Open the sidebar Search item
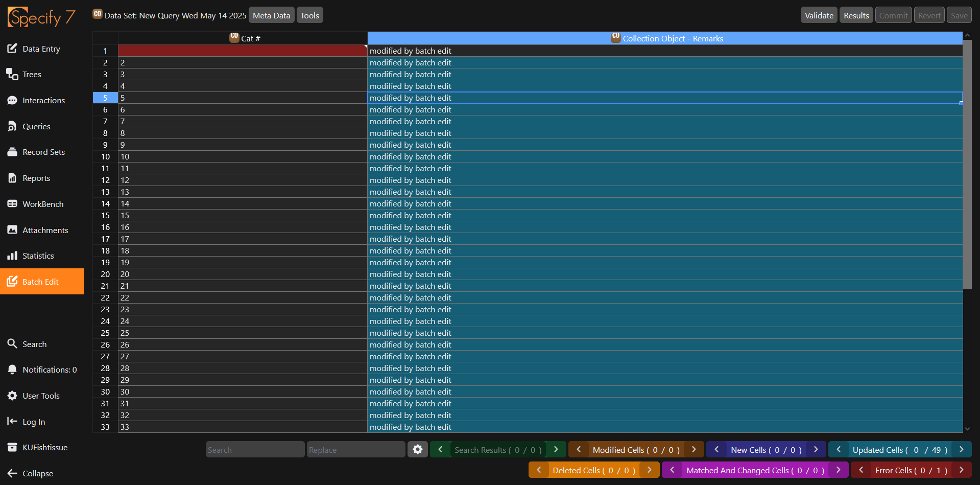980x485 pixels. coord(42,344)
